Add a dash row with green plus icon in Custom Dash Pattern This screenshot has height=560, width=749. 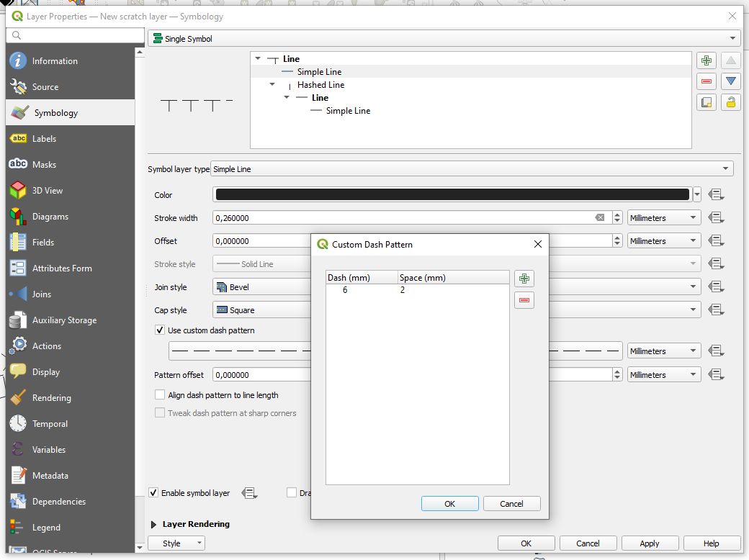pyautogui.click(x=524, y=279)
